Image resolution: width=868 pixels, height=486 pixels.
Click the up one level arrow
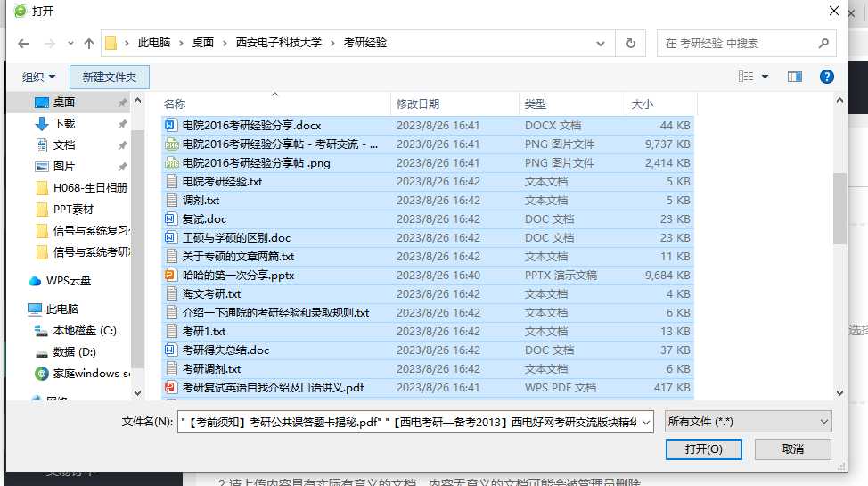click(88, 43)
